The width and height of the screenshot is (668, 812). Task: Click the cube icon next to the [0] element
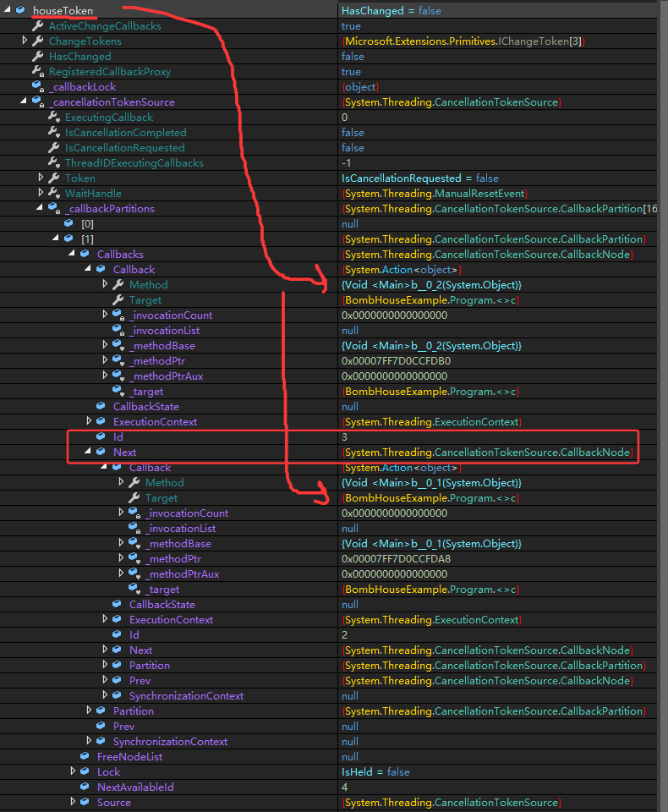click(69, 224)
